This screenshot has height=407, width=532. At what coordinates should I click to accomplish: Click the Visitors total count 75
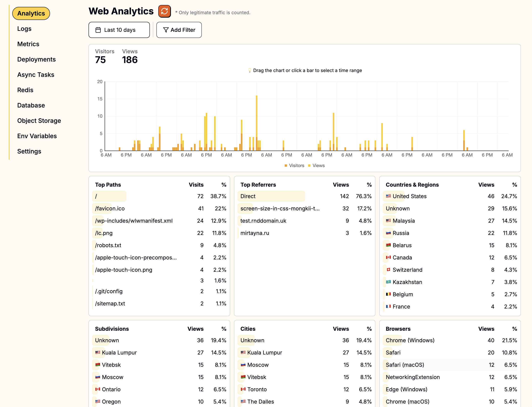pyautogui.click(x=100, y=60)
